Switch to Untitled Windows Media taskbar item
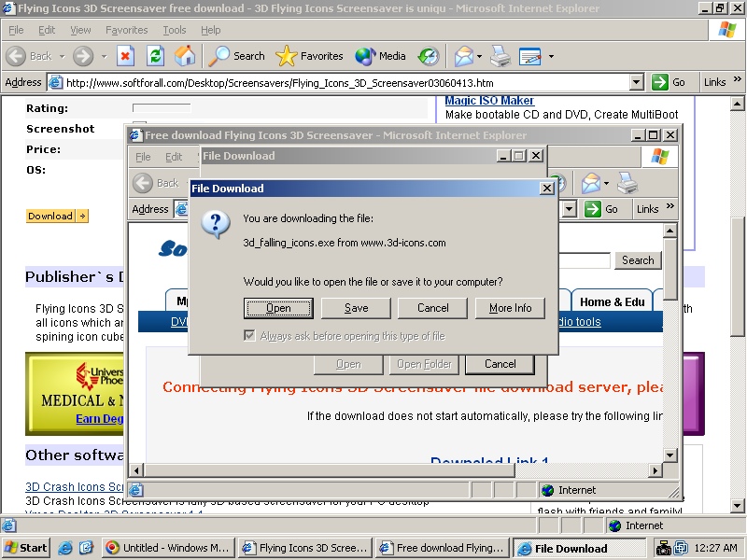The width and height of the screenshot is (747, 560). click(169, 548)
